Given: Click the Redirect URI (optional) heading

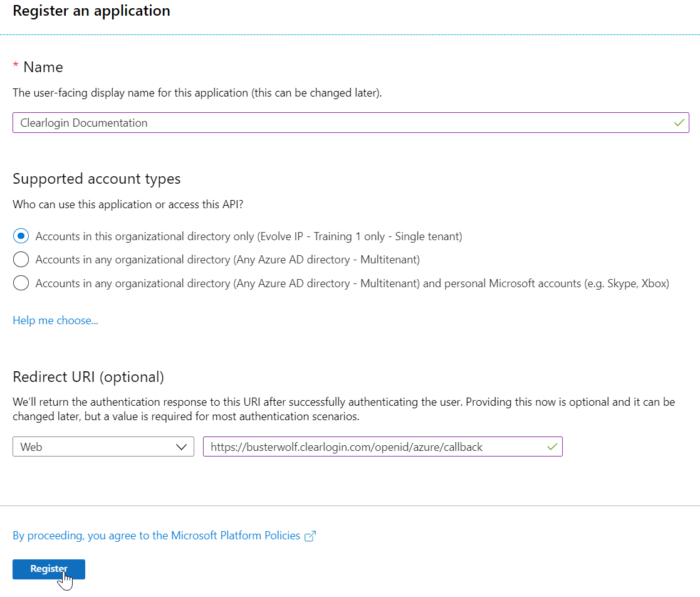Looking at the screenshot, I should tap(88, 377).
